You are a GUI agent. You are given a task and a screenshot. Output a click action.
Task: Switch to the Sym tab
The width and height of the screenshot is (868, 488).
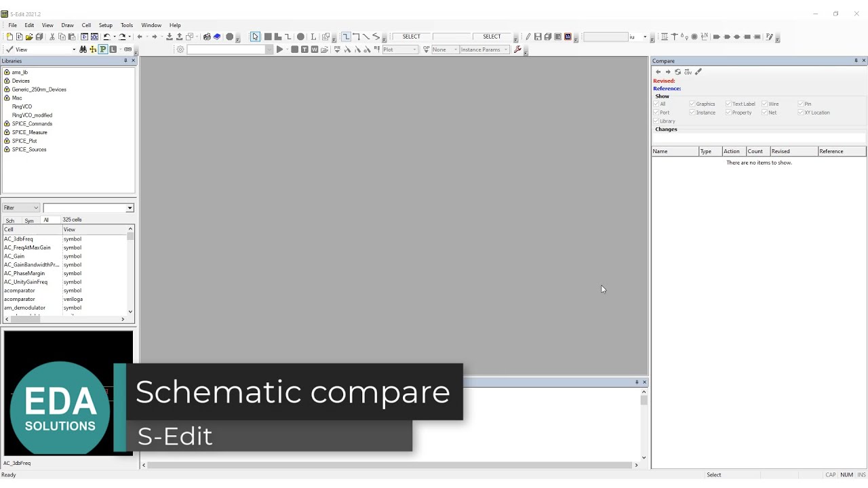29,220
